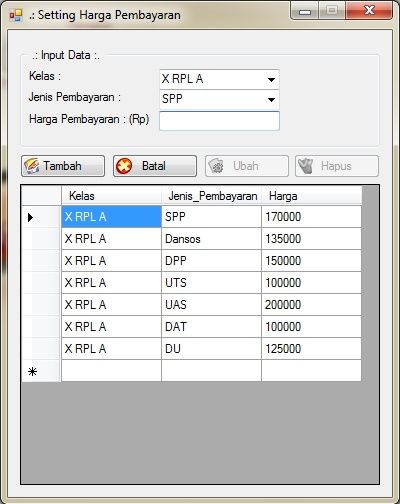Click the empty Kelas cell in new row

[x=111, y=371]
